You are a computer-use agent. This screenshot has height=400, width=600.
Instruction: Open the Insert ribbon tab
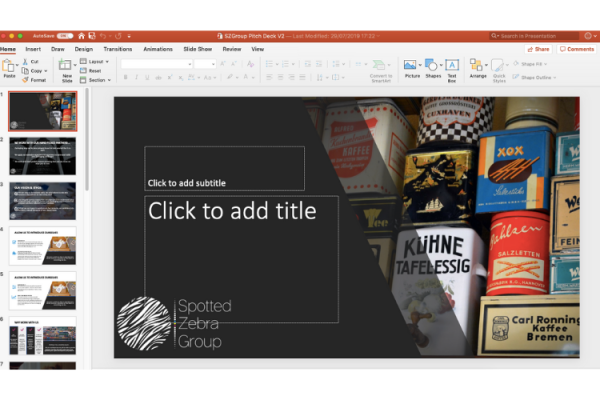(x=33, y=49)
